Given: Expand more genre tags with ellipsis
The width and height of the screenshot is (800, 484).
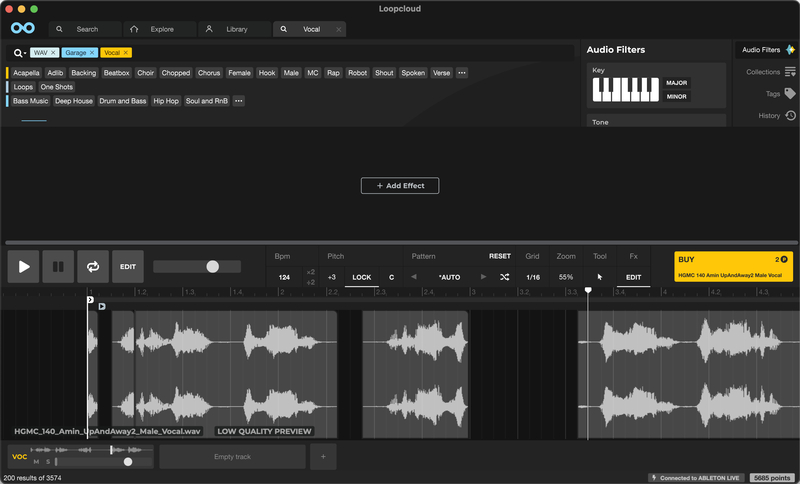Looking at the screenshot, I should pos(238,101).
